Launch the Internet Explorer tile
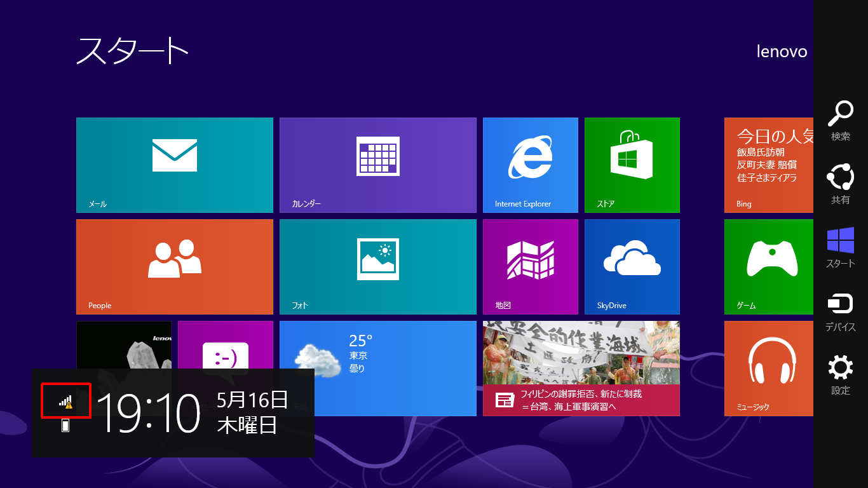Screen dimensions: 868x488 (x=531, y=165)
